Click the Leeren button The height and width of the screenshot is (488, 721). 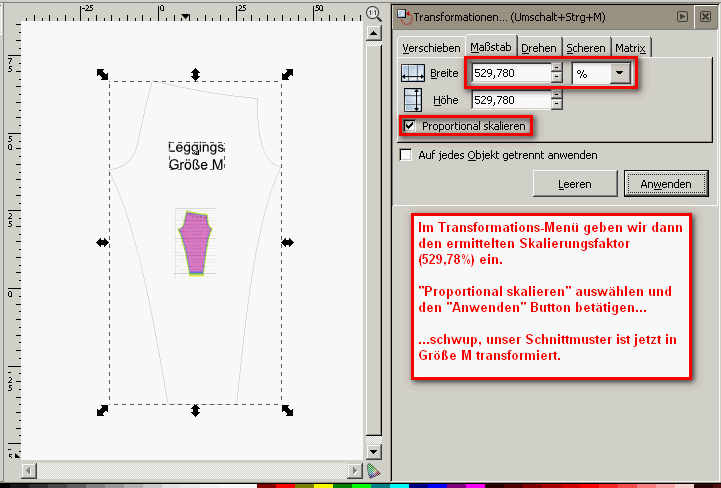point(574,184)
